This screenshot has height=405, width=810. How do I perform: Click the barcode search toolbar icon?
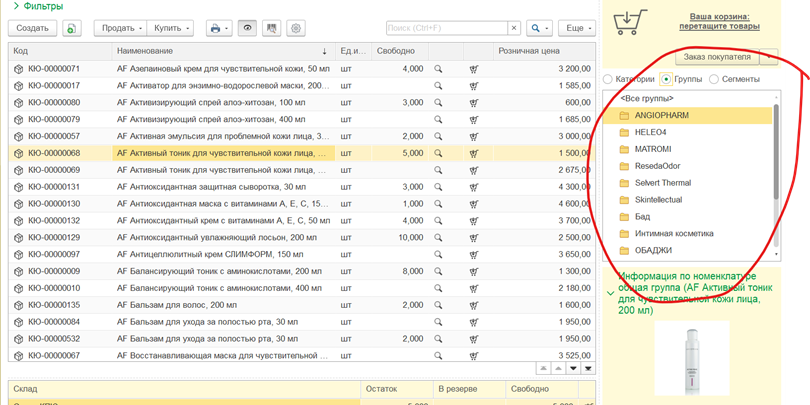(271, 28)
